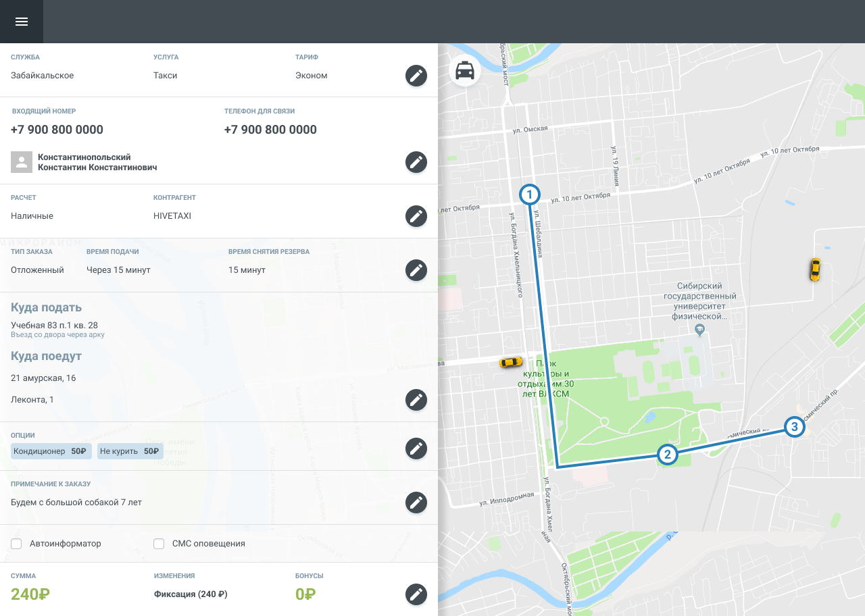Edit the order sum and bonuses
Viewport: 865px width, 616px height.
click(416, 594)
